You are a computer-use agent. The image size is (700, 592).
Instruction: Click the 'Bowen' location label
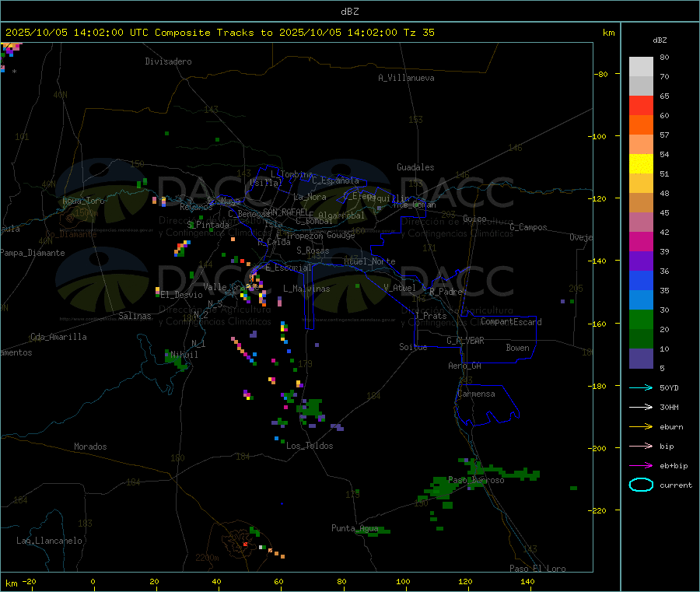click(518, 348)
